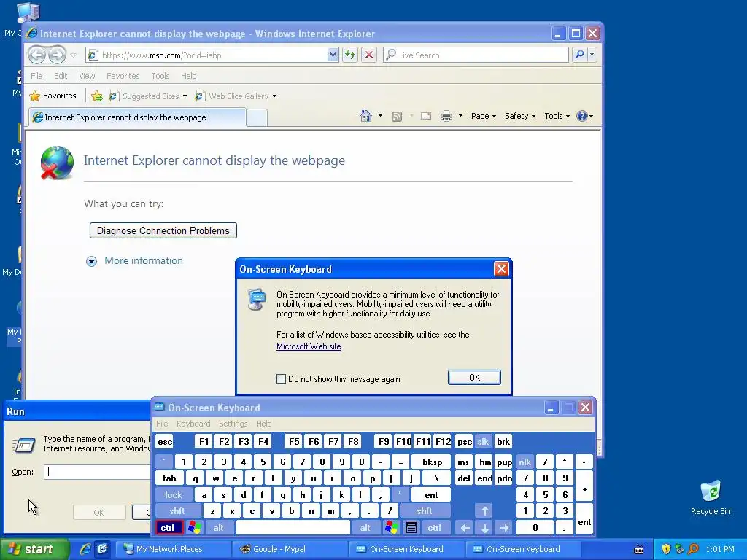Open the Tools dropdown in command bar
This screenshot has height=560, width=747.
pyautogui.click(x=557, y=116)
